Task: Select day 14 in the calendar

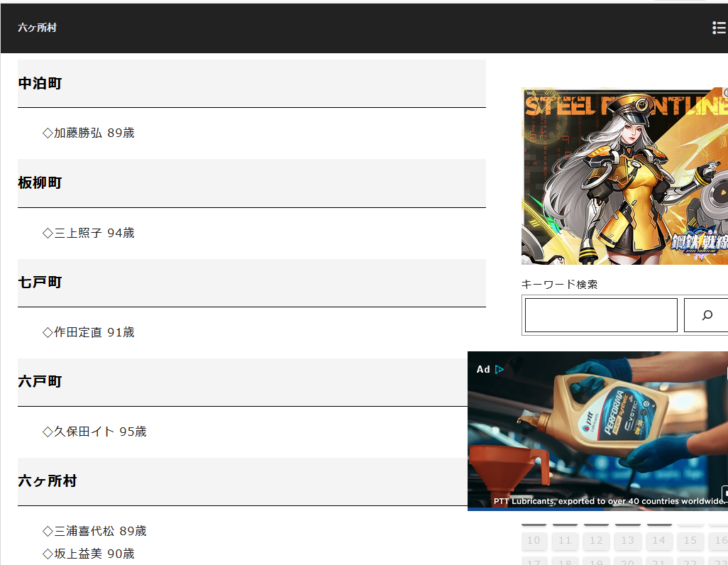Action: tap(658, 541)
